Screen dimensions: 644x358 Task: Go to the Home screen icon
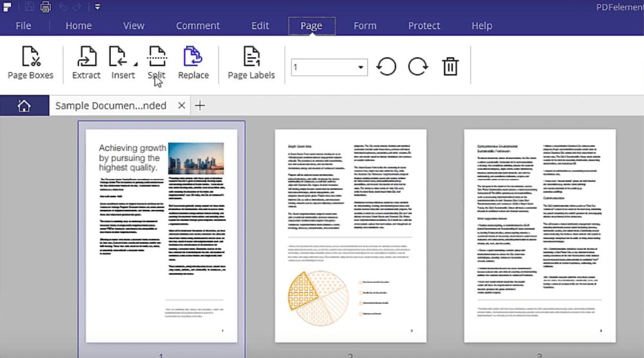coord(24,106)
